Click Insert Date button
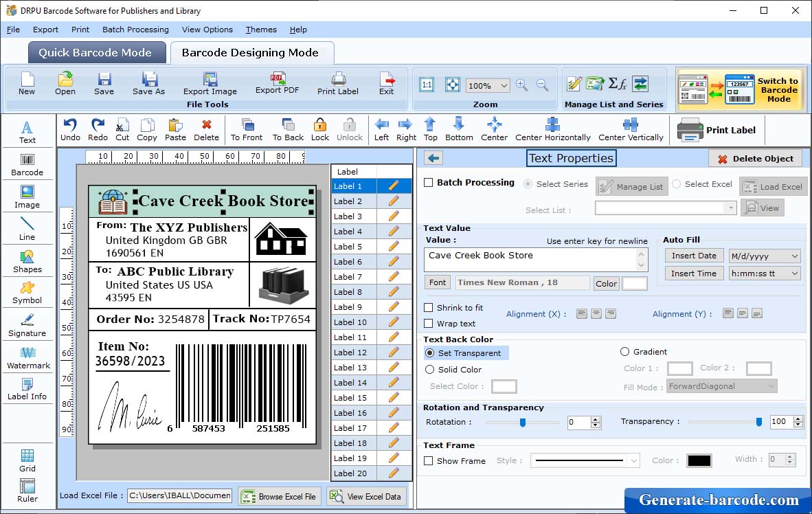Screen dimensions: 812x514 [x=694, y=256]
